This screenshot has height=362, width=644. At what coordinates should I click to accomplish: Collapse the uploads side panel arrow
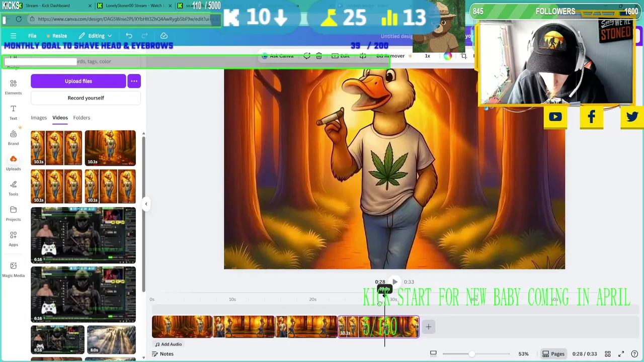point(146,204)
